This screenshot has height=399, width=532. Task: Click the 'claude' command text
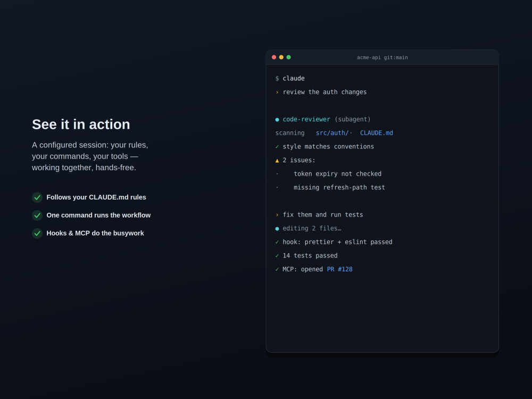294,78
